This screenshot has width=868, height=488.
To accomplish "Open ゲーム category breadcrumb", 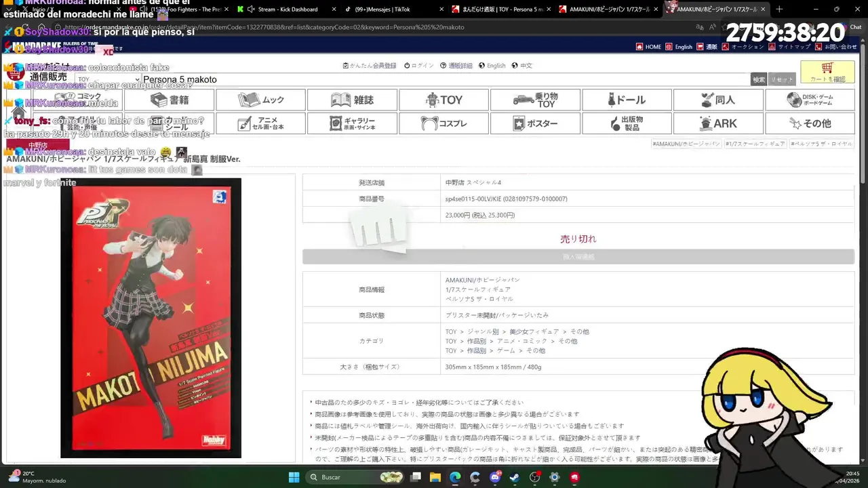I will [x=506, y=350].
